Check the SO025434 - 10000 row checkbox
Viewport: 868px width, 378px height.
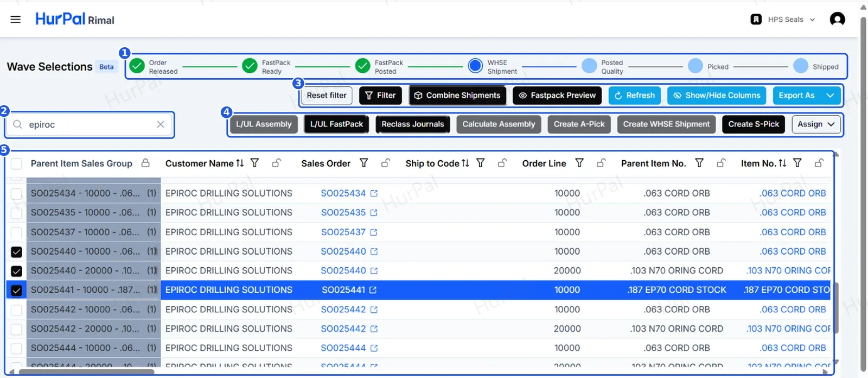click(17, 194)
